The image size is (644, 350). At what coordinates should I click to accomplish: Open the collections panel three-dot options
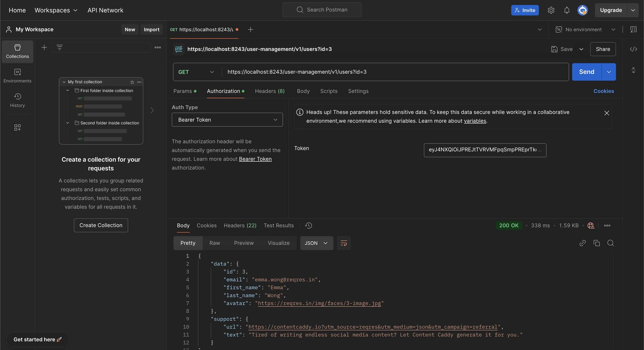(x=157, y=48)
